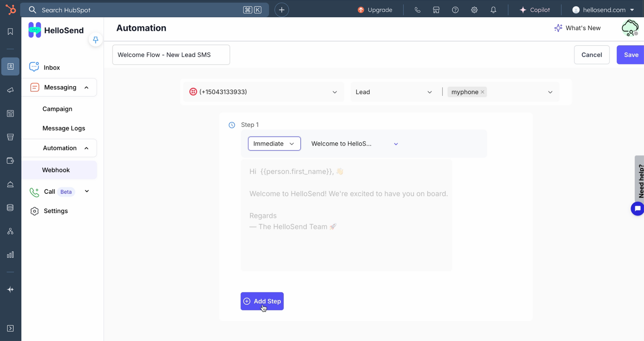644x341 pixels.
Task: Open the CRM contacts icon in left rail
Action: pyautogui.click(x=10, y=66)
